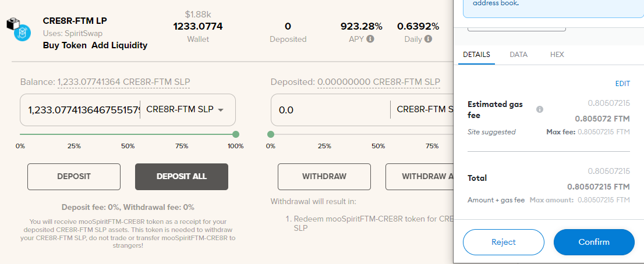Image resolution: width=644 pixels, height=264 pixels.
Task: Click the 0.80507215 FTM Total value
Action: click(x=599, y=187)
